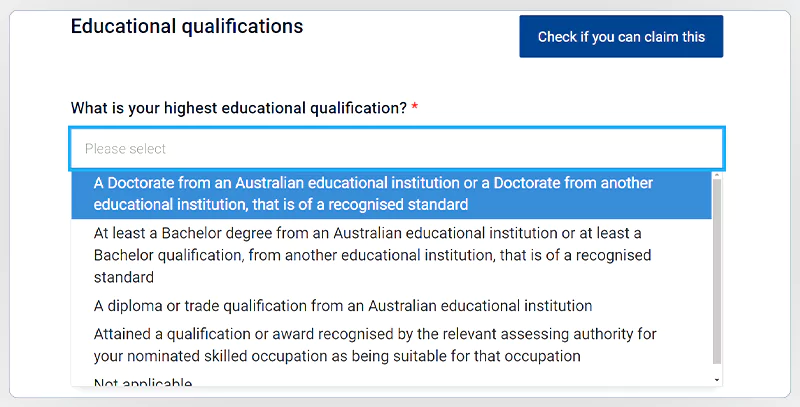Click the dropdown list's scroll down arrow

pyautogui.click(x=716, y=380)
